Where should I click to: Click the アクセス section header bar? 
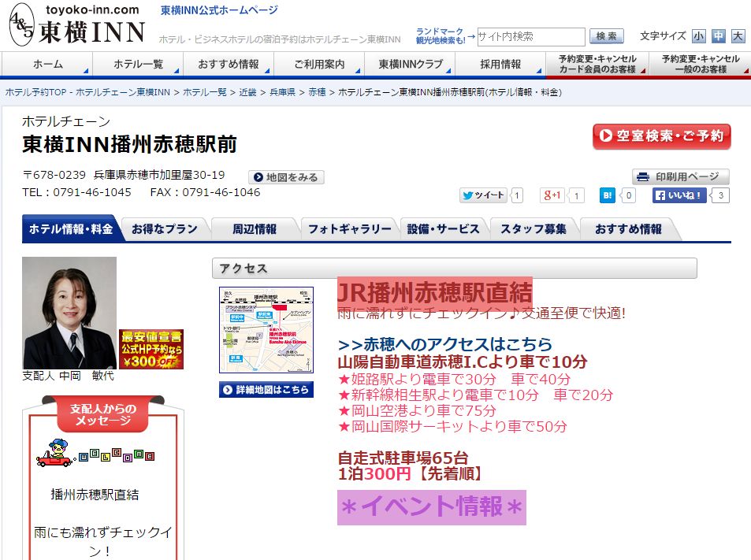[455, 268]
